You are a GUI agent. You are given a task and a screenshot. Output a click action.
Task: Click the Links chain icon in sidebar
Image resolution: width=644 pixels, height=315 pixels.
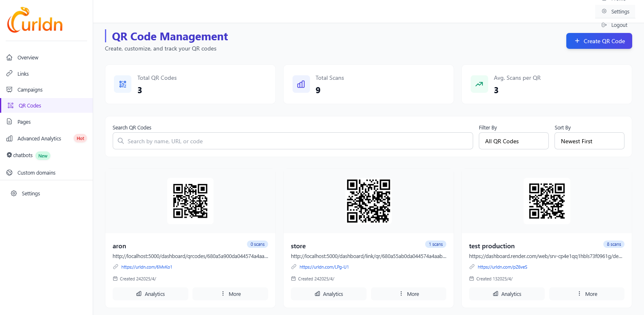9,73
